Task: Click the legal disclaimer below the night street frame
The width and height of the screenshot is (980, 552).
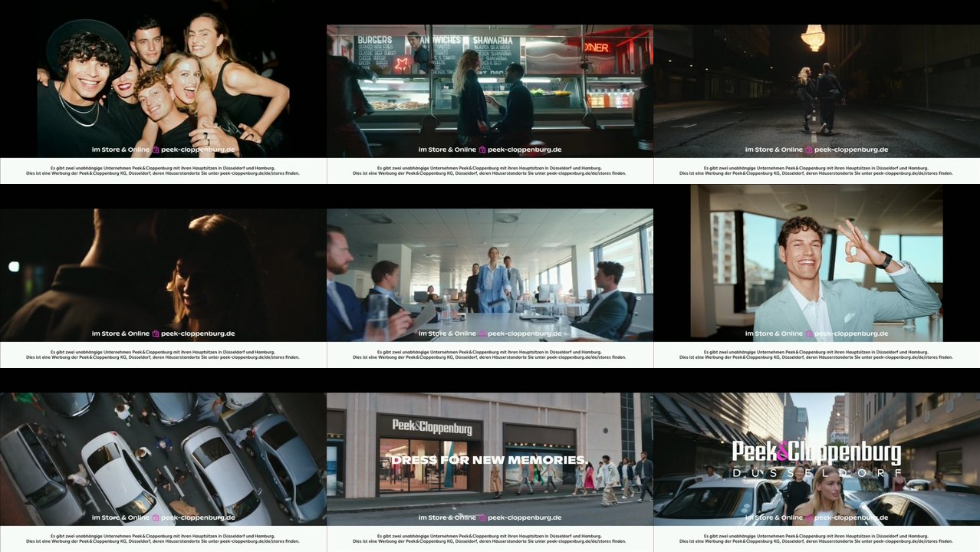Action: click(816, 170)
